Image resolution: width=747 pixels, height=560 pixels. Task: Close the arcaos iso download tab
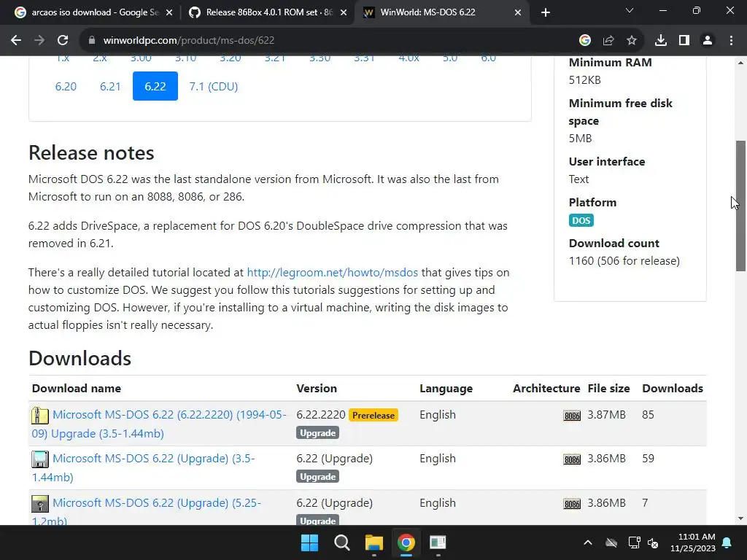click(x=169, y=12)
